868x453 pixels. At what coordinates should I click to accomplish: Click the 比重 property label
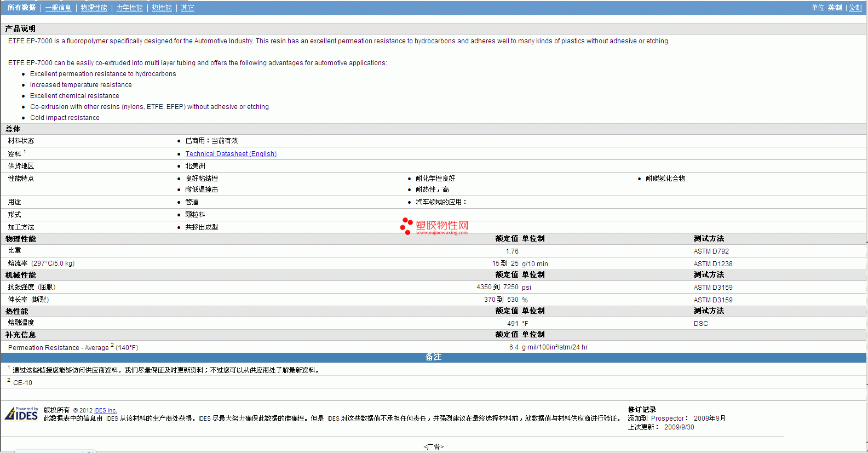[x=14, y=250]
